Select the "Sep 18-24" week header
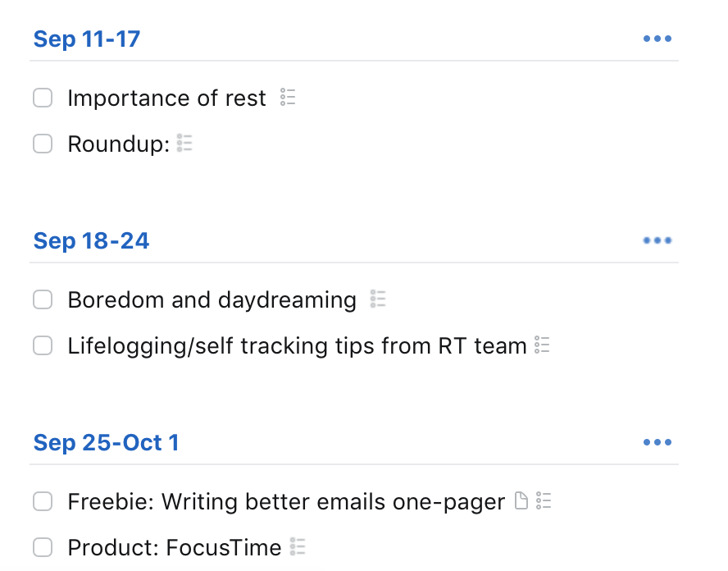The height and width of the screenshot is (571, 728). click(90, 240)
